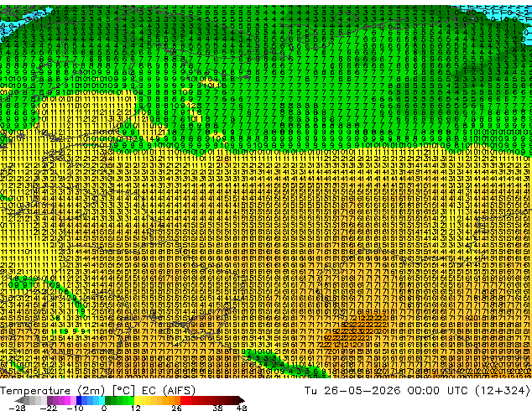The width and height of the screenshot is (532, 411).
Task: Click the '-10' legend value
Action: pos(75,408)
